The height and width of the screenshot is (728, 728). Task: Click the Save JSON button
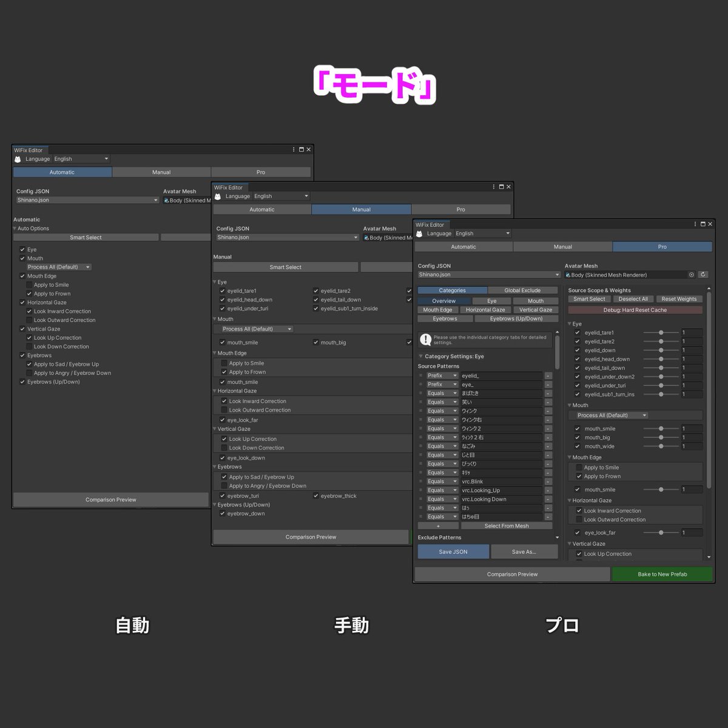click(x=453, y=551)
